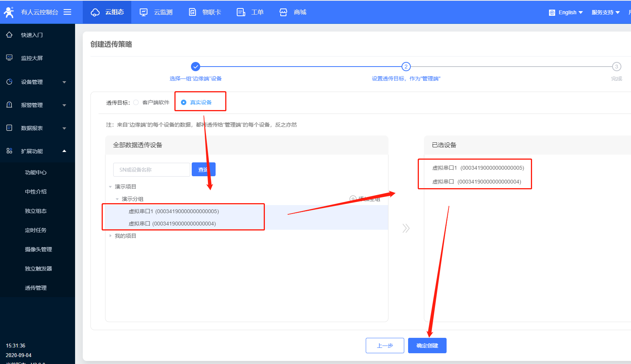631x364 pixels.
Task: Click the SN或设备名称 search field
Action: click(151, 170)
